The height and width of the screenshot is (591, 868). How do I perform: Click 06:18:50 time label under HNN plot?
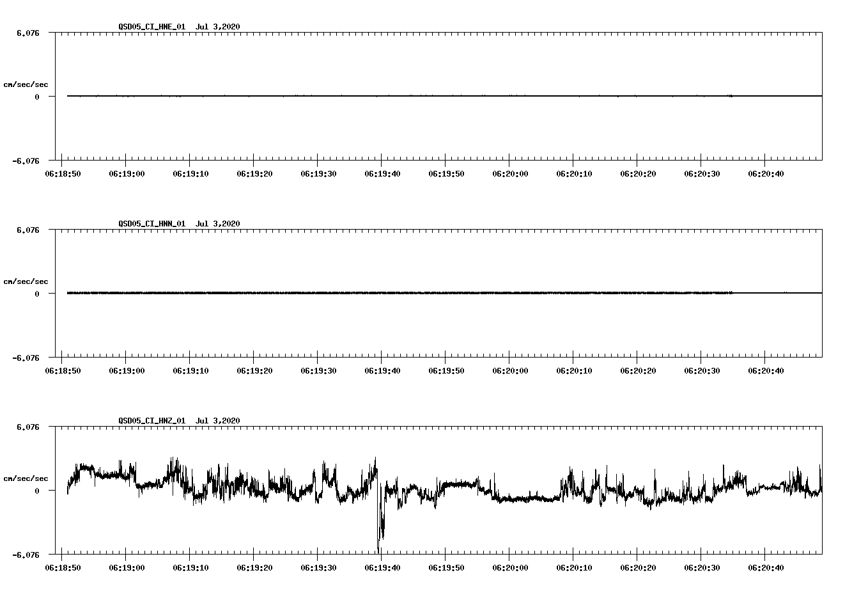[63, 370]
